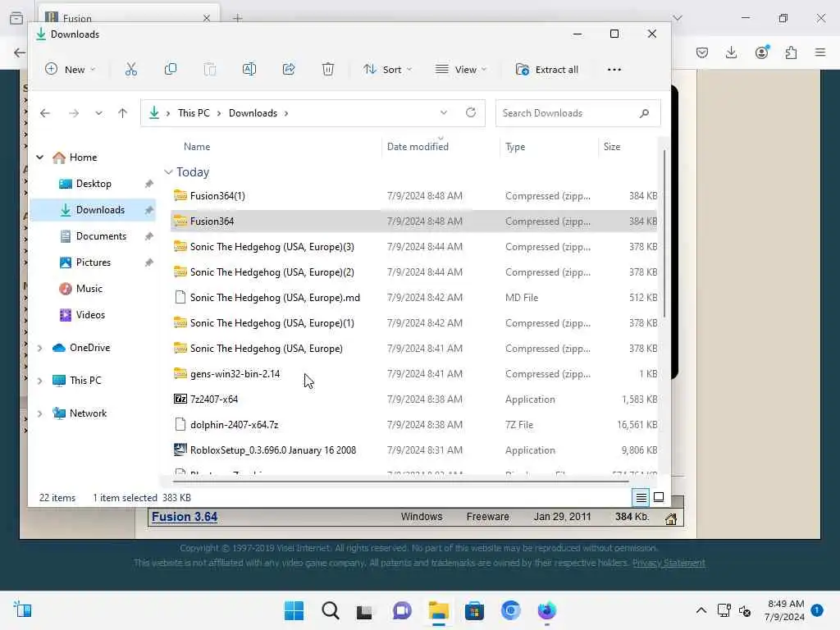Select Pictures in navigation pane
The width and height of the screenshot is (840, 630).
click(x=94, y=262)
